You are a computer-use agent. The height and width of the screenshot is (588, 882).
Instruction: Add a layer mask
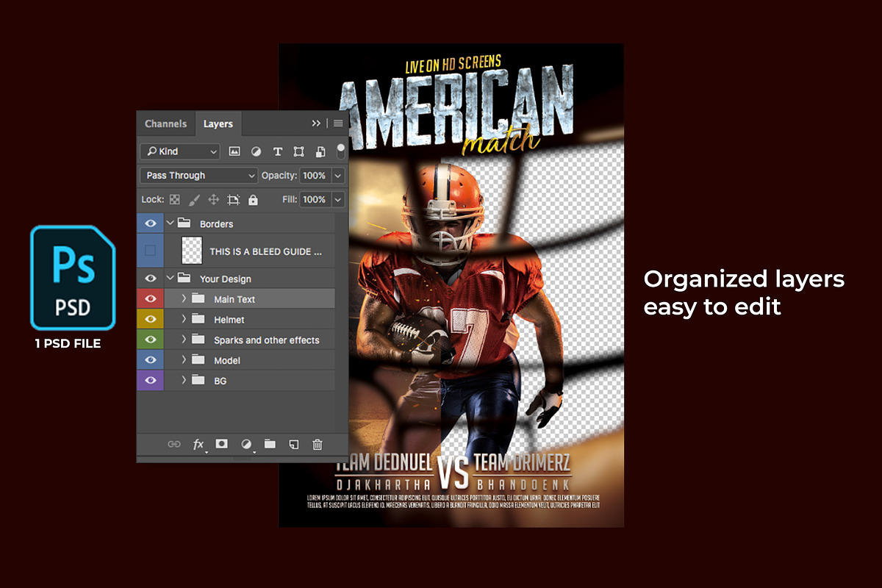pyautogui.click(x=222, y=444)
